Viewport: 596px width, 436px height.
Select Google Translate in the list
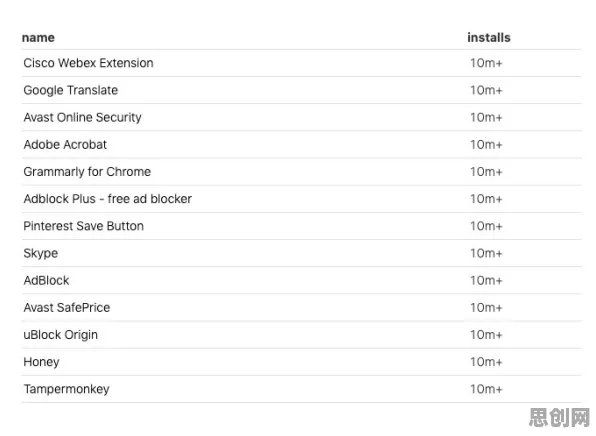71,90
